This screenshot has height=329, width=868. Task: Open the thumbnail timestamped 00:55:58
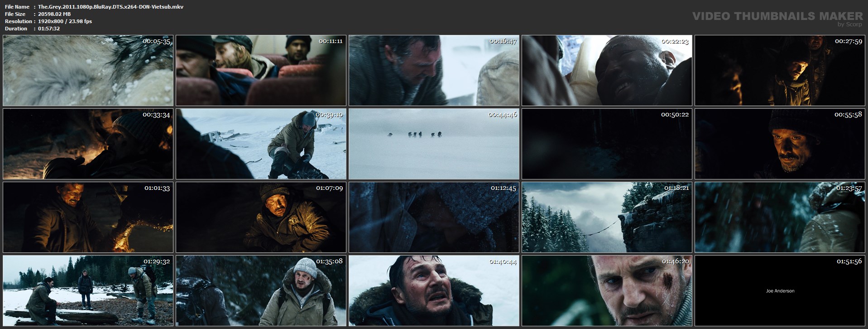point(780,144)
